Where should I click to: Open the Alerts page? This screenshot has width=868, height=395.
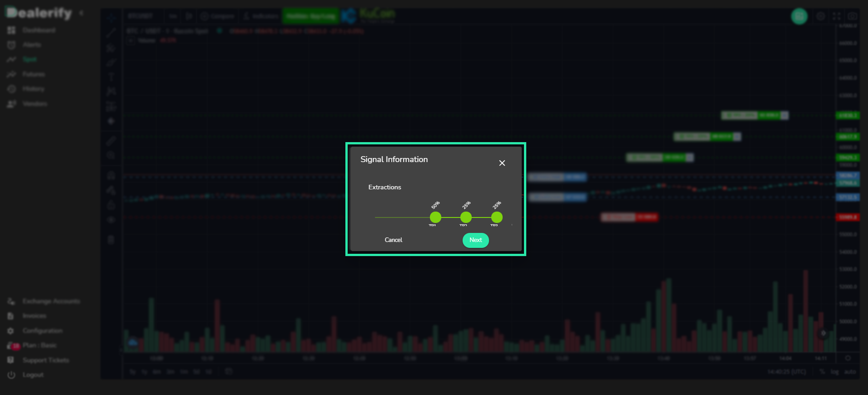tap(32, 44)
